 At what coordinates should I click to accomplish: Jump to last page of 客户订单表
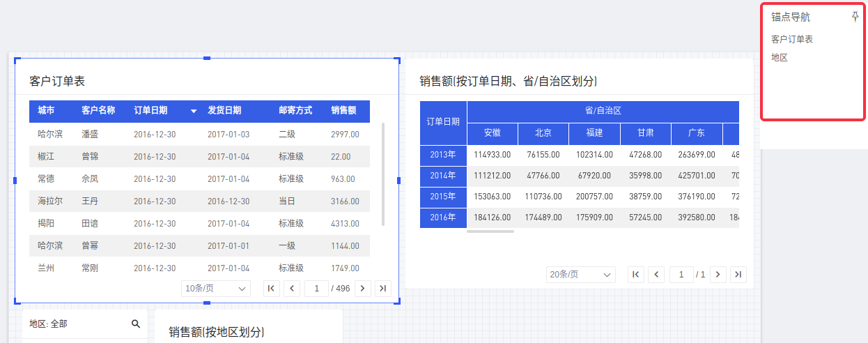[382, 289]
